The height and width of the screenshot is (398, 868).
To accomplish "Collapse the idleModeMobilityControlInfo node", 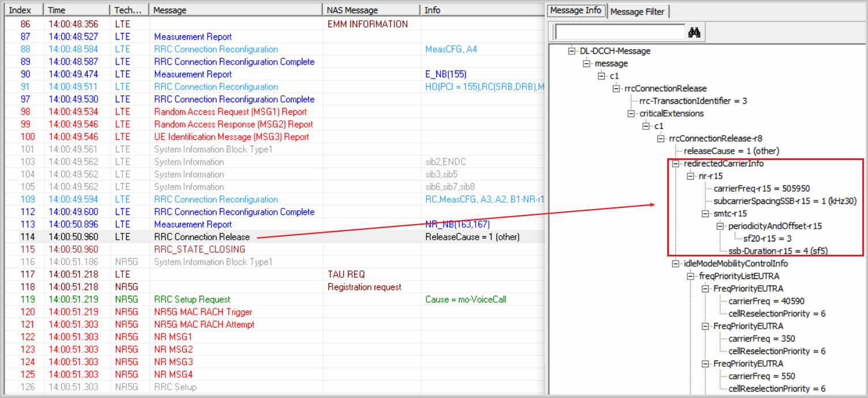I will 676,264.
